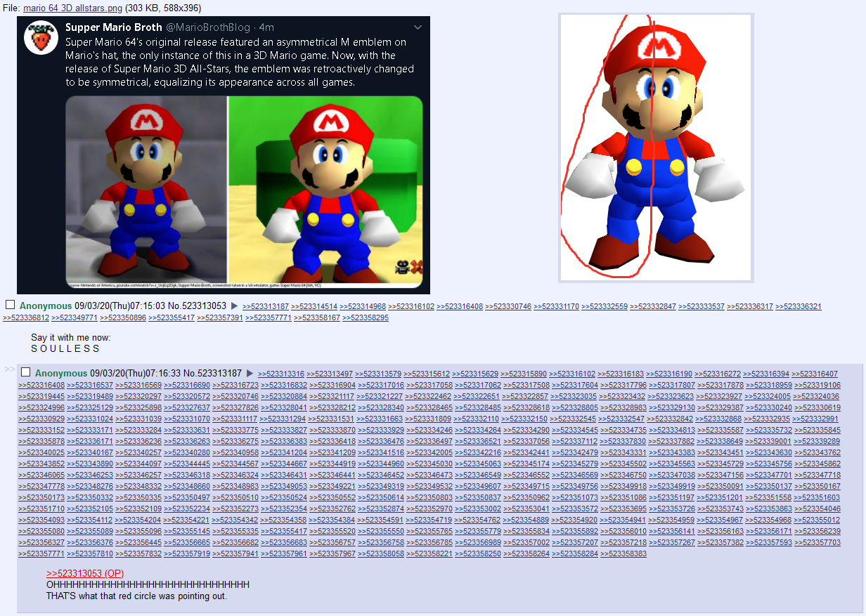Open post menu arrow beside No.523313053
This screenshot has width=866, height=616.
click(235, 306)
